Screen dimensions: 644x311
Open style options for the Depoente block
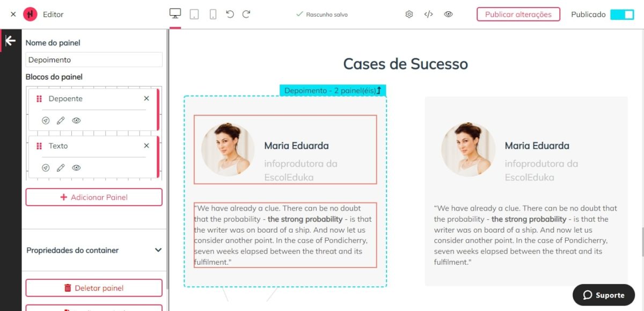(x=46, y=121)
